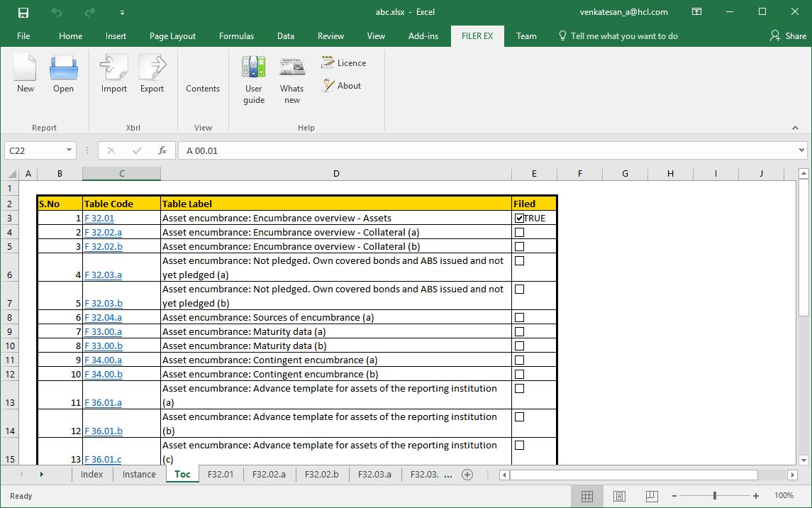Click the Insert Function fx icon
This screenshot has height=508, width=812.
[x=162, y=150]
